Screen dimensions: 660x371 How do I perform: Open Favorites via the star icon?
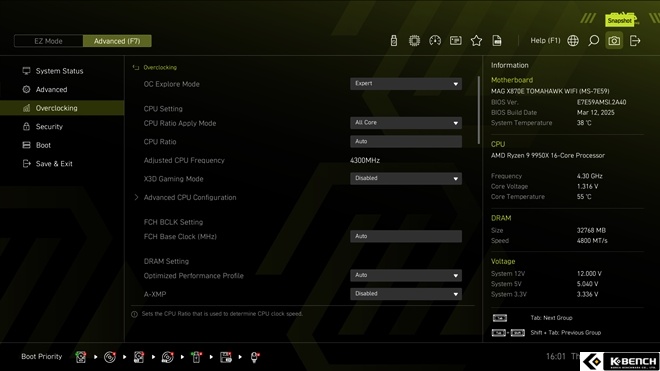click(476, 41)
